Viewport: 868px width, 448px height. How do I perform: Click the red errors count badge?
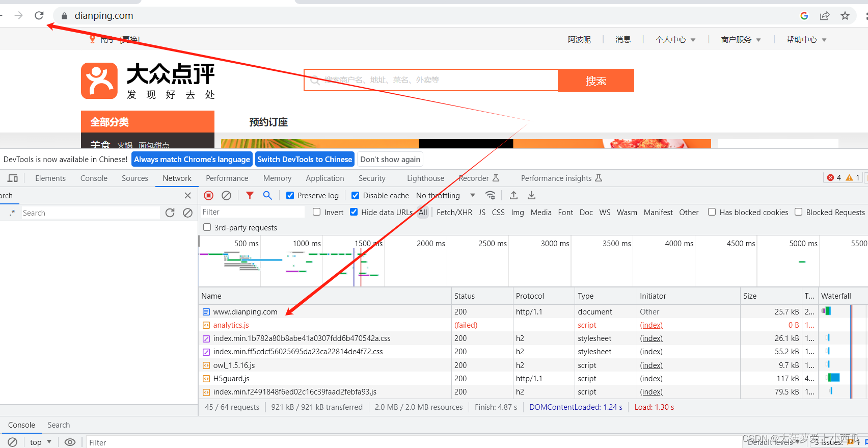(834, 177)
